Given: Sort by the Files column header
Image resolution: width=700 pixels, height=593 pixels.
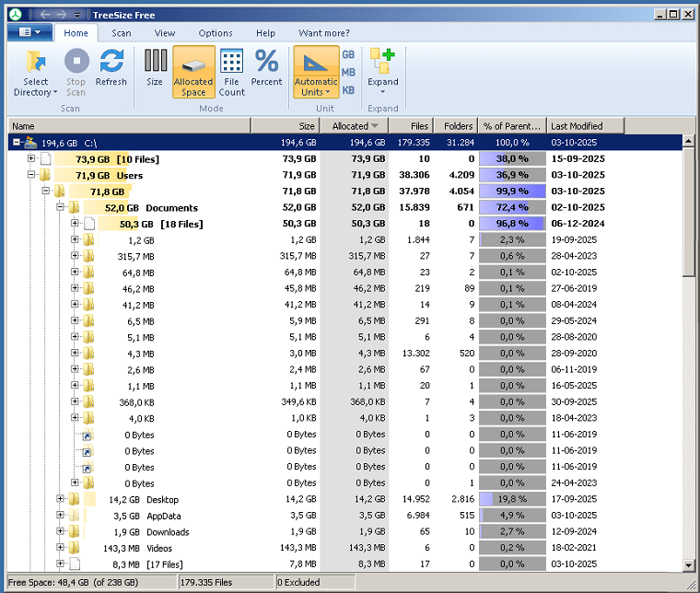Looking at the screenshot, I should (411, 126).
